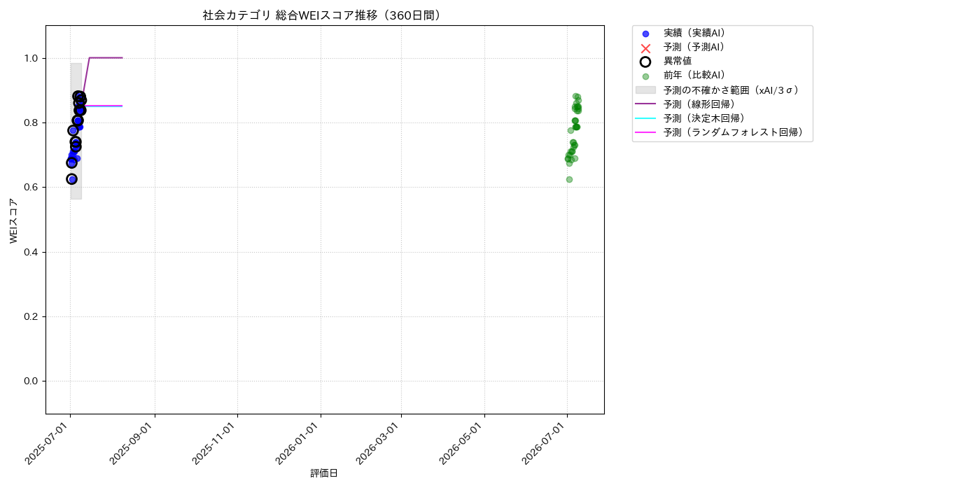Click the green dot 前年 legend marker
980x490 pixels.
tap(645, 76)
